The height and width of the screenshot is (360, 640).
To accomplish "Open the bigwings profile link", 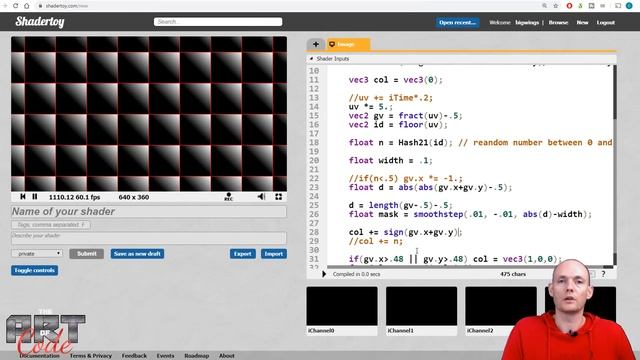I will pyautogui.click(x=527, y=22).
